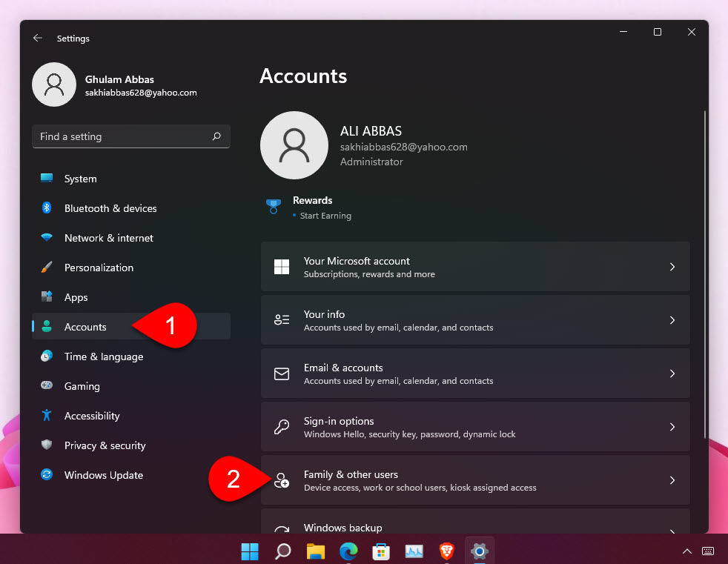
Task: Open Accessibility settings
Action: tap(131, 416)
